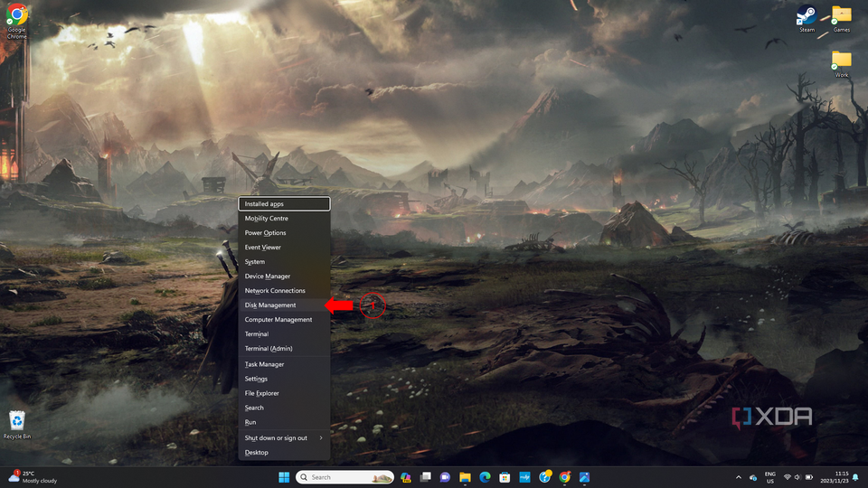Launch Event Viewer from the menu
868x488 pixels.
click(x=284, y=247)
